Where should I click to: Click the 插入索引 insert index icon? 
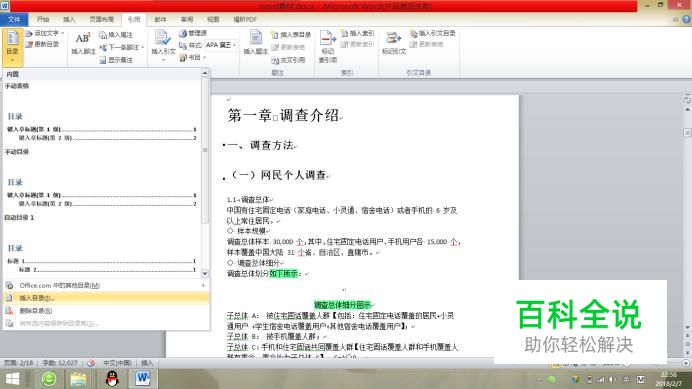pos(345,33)
